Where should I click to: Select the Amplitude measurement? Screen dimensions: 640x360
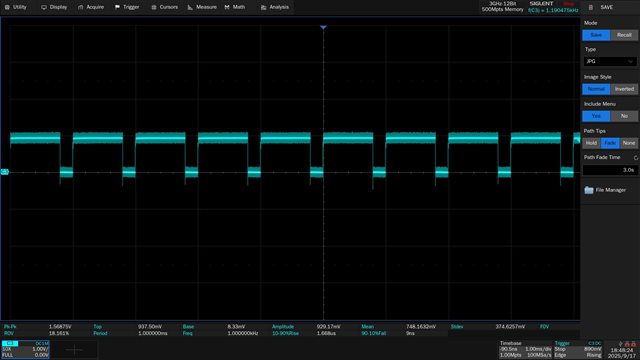(x=282, y=327)
